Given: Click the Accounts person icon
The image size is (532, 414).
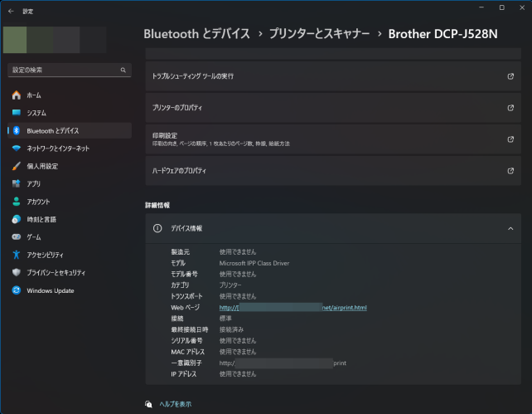Looking at the screenshot, I should (17, 202).
